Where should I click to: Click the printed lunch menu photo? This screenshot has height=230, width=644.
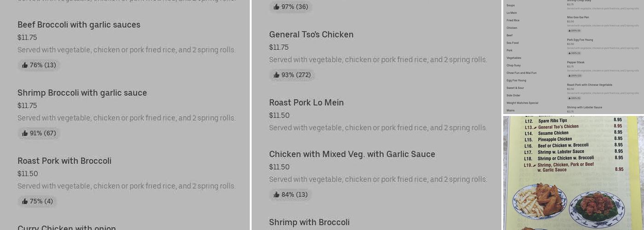[x=573, y=173]
